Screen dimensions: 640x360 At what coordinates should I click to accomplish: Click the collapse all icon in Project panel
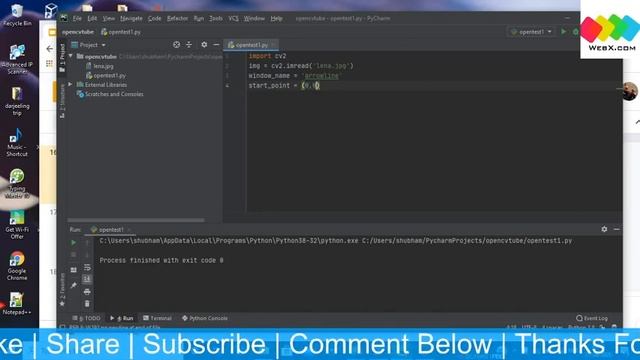tap(189, 44)
